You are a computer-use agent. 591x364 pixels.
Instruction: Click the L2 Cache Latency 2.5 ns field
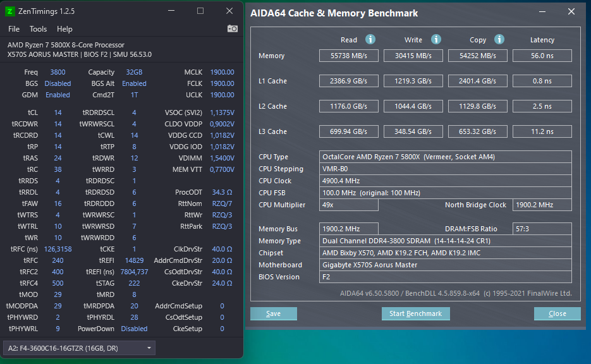[542, 106]
